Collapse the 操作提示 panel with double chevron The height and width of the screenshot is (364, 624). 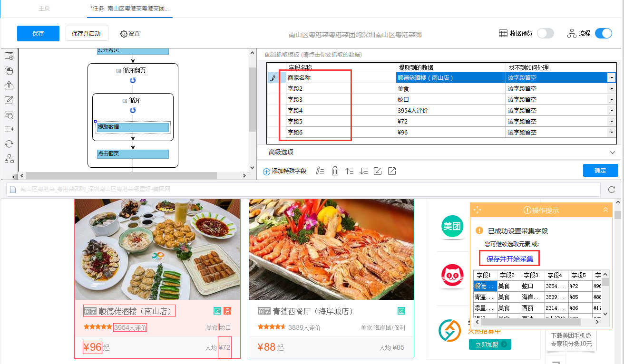(x=605, y=210)
